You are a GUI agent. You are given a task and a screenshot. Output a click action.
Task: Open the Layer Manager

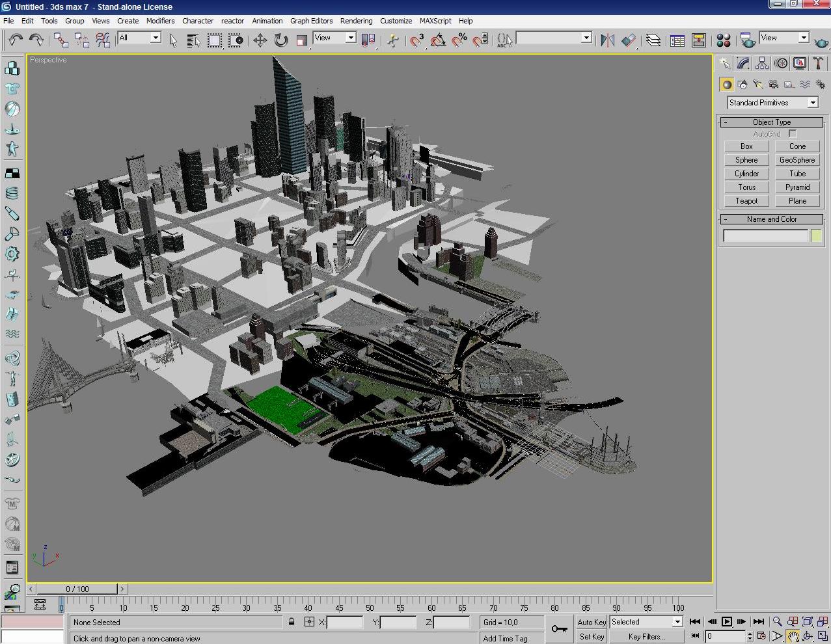click(653, 40)
